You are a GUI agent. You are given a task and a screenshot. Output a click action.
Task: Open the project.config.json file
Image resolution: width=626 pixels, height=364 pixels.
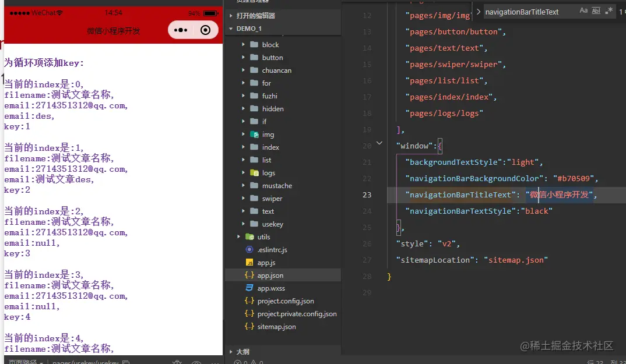tap(286, 301)
